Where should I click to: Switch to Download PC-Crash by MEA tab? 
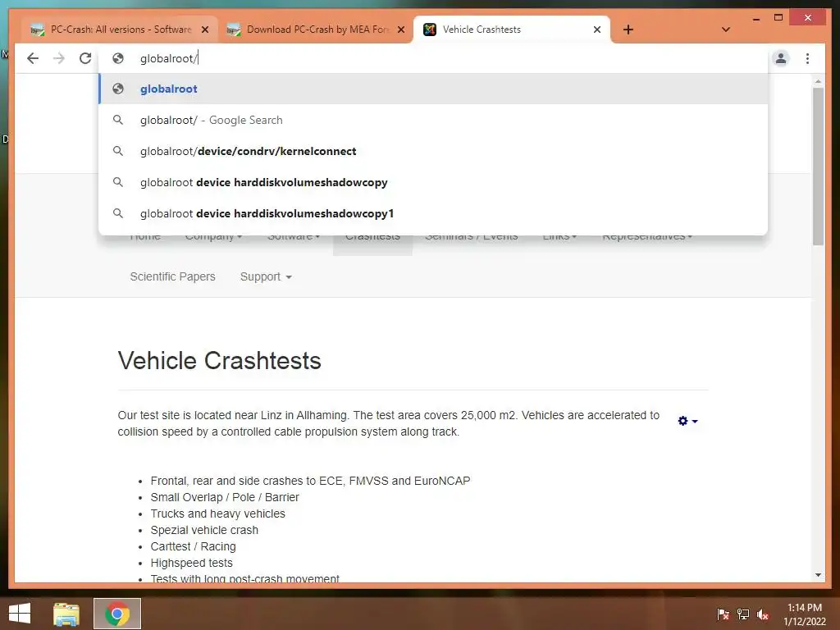(x=316, y=30)
